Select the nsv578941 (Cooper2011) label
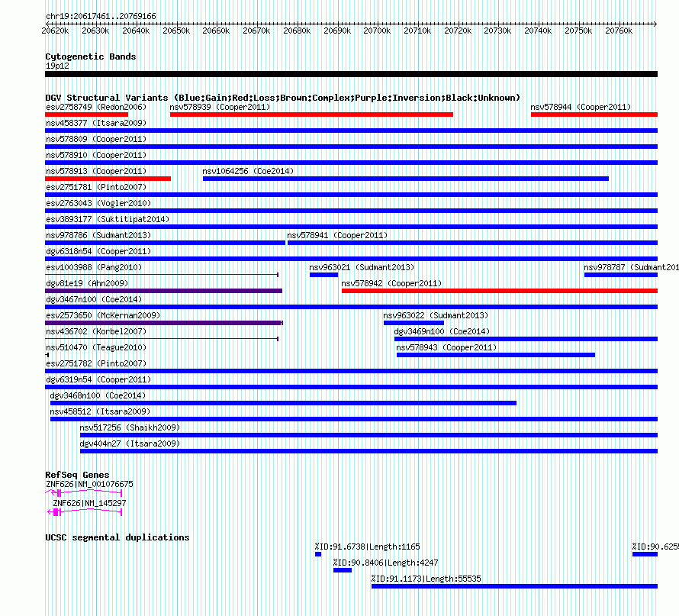The height and width of the screenshot is (616, 679). pyautogui.click(x=337, y=235)
